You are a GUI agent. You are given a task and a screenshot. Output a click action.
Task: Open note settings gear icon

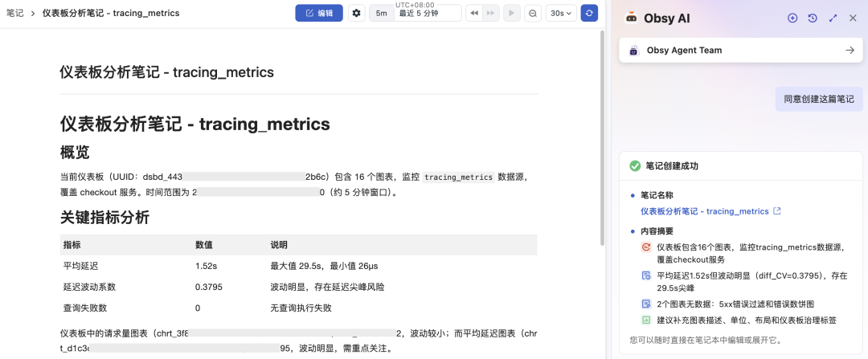tap(357, 14)
